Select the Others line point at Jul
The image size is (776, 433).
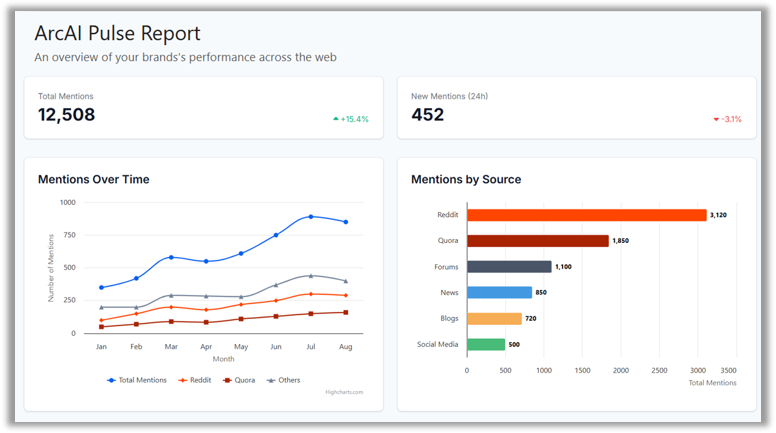coord(311,276)
